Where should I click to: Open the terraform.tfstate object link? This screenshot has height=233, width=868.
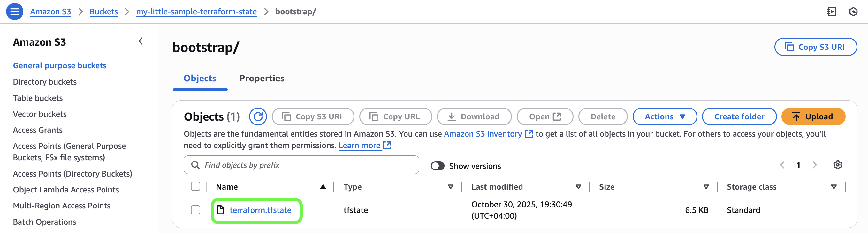(x=260, y=210)
